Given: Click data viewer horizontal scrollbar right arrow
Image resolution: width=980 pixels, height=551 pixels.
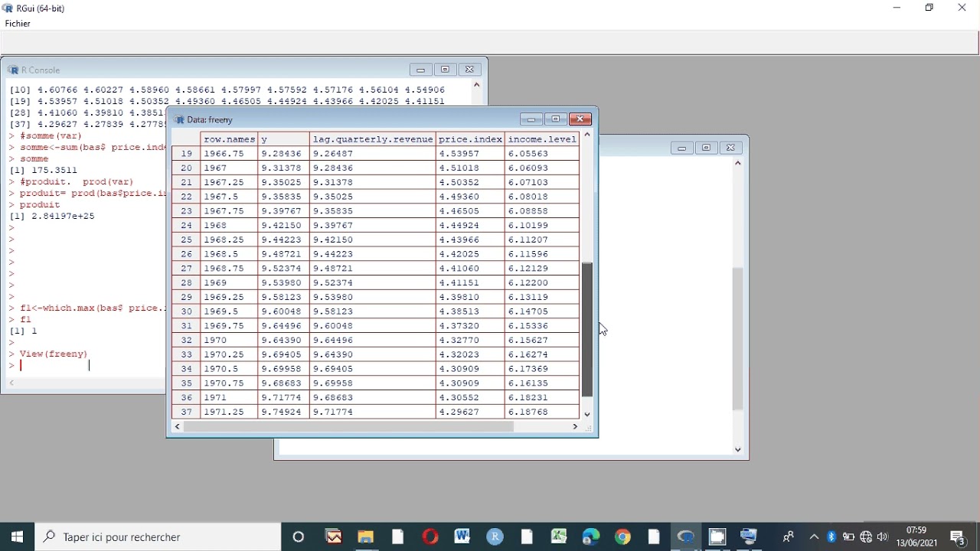Looking at the screenshot, I should point(575,426).
